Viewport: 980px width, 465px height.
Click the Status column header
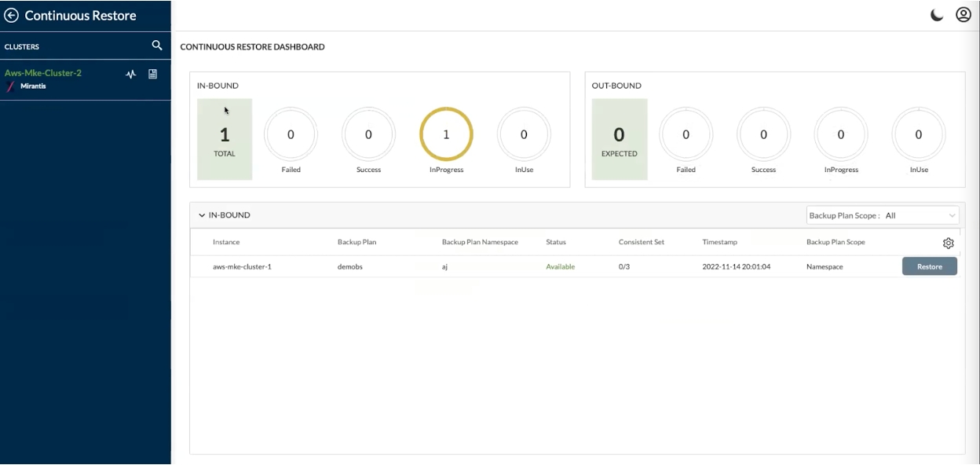tap(556, 242)
